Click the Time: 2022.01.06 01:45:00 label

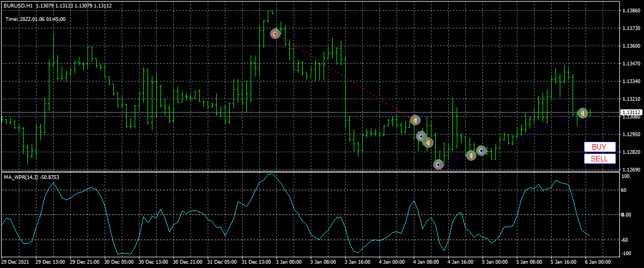coord(35,19)
